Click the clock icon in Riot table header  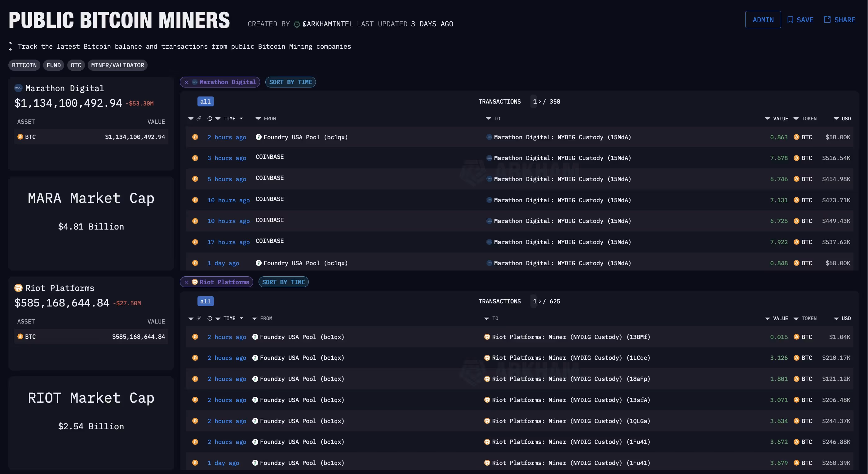click(x=210, y=318)
